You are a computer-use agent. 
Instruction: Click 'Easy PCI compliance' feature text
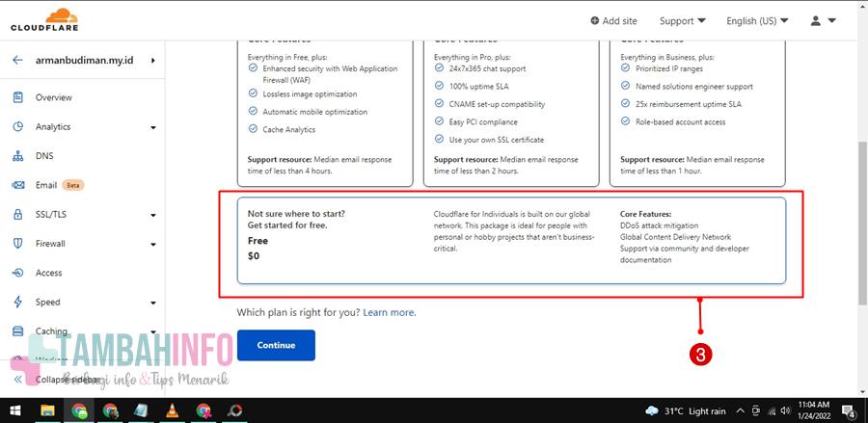coord(483,121)
